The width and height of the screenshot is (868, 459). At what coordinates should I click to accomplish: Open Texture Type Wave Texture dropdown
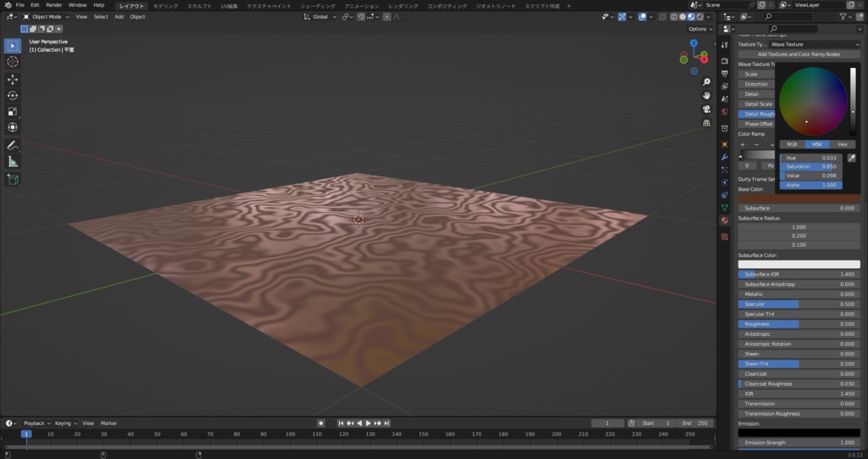(815, 44)
